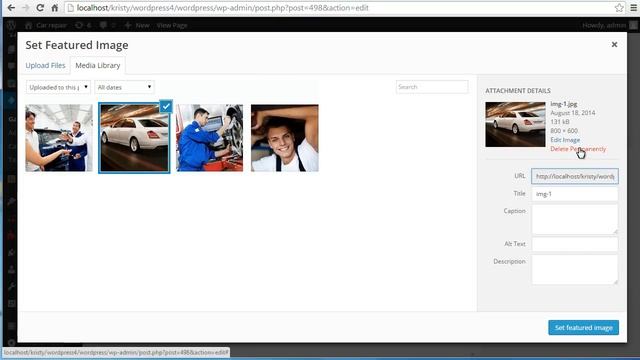Focus the Alt Text input
This screenshot has height=360, width=640.
click(575, 244)
